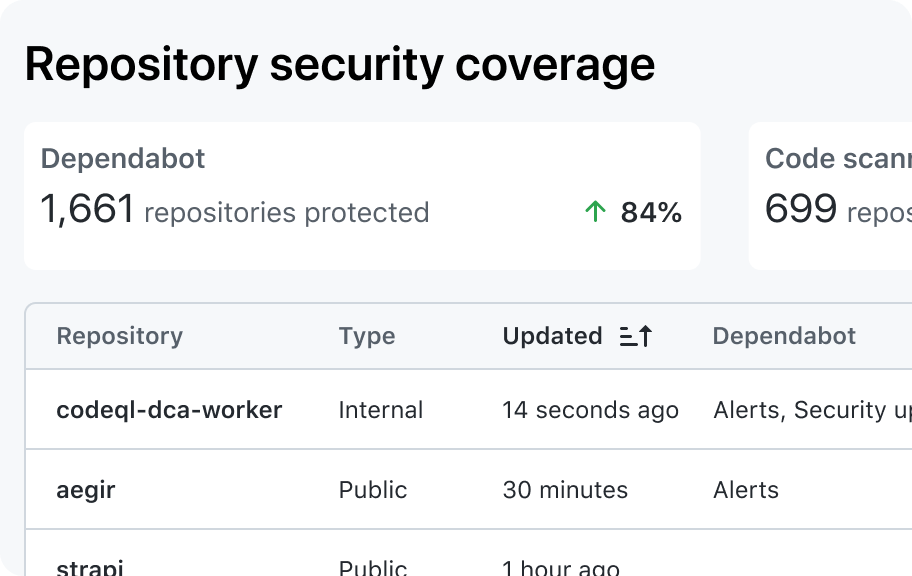
Task: Click the green up arrow trend icon
Action: (x=595, y=212)
